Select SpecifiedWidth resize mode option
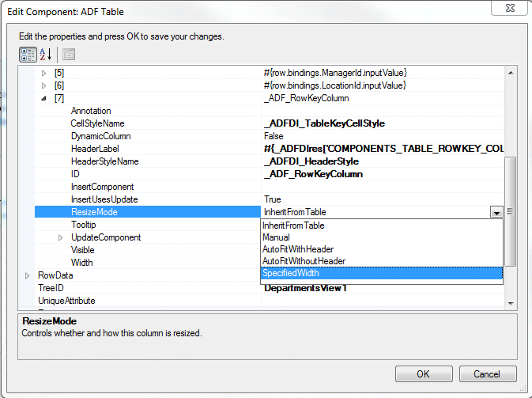 [x=382, y=273]
